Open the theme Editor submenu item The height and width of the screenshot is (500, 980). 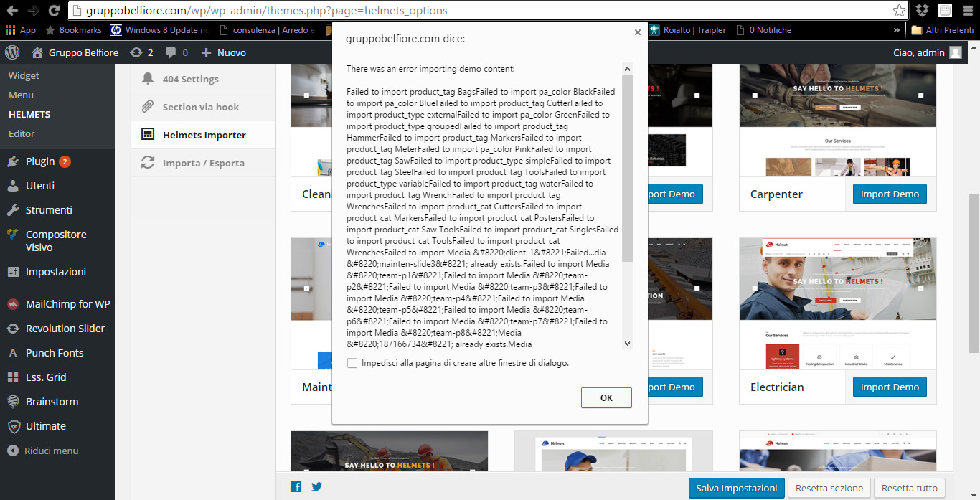pos(22,133)
